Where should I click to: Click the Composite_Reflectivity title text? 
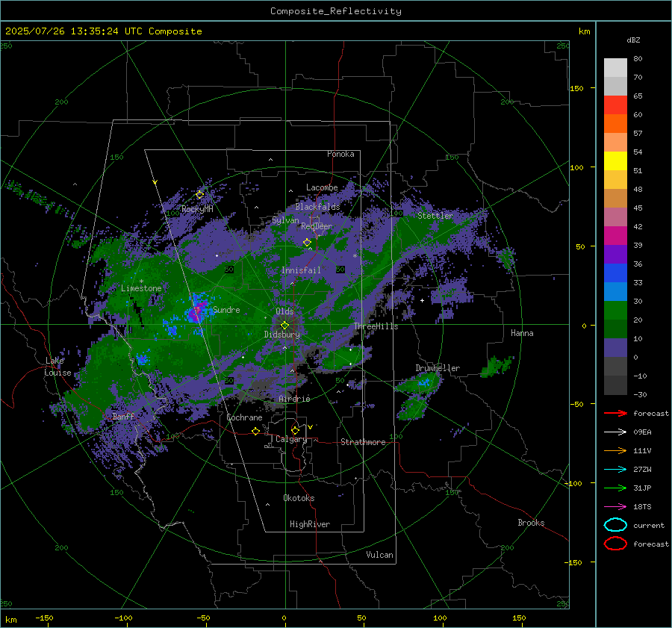(x=335, y=11)
